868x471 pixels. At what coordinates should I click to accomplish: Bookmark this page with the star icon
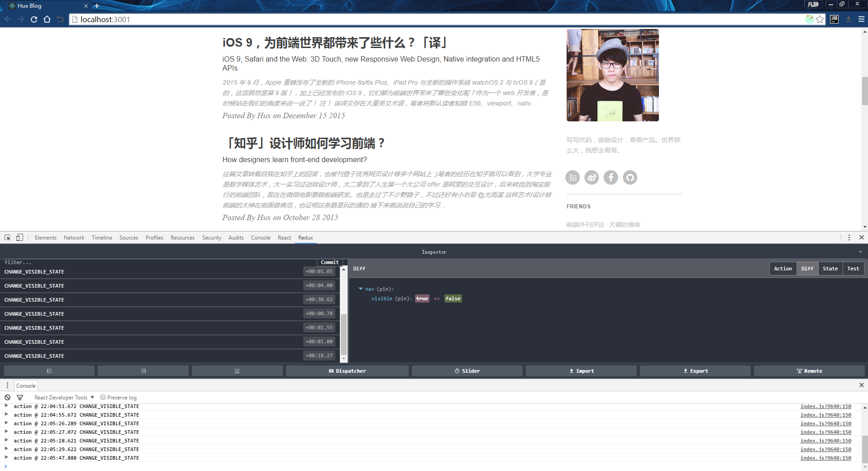tap(820, 19)
